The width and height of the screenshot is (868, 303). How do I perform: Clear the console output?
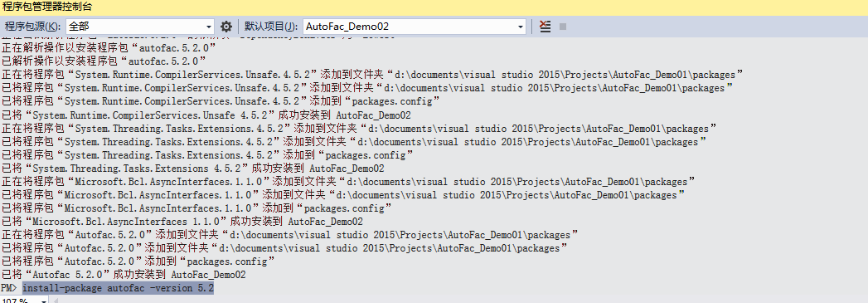click(546, 26)
